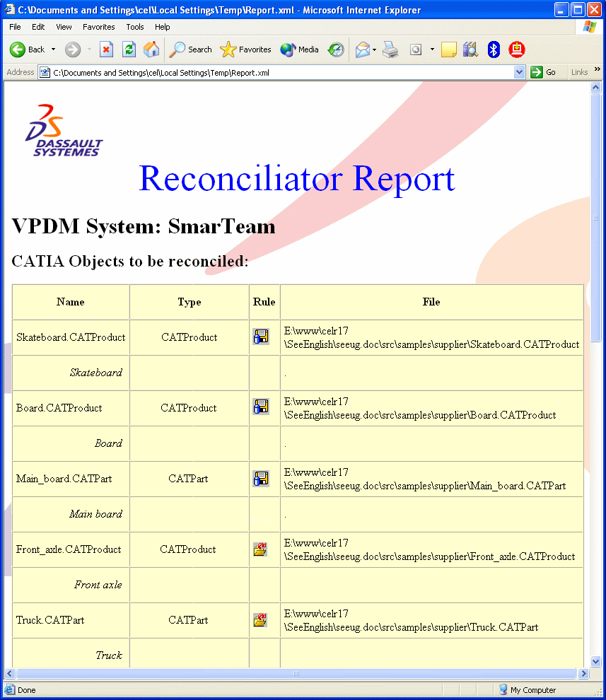
Task: Click the address bar path field
Action: 283,72
